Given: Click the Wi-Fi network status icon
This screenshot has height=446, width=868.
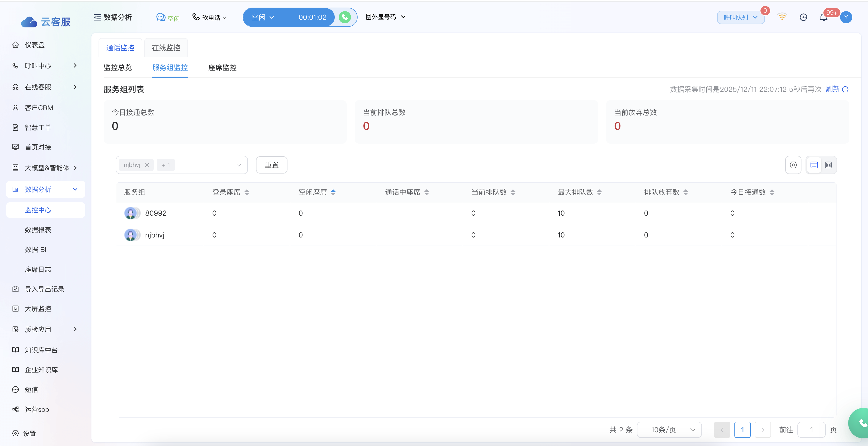Looking at the screenshot, I should (782, 17).
